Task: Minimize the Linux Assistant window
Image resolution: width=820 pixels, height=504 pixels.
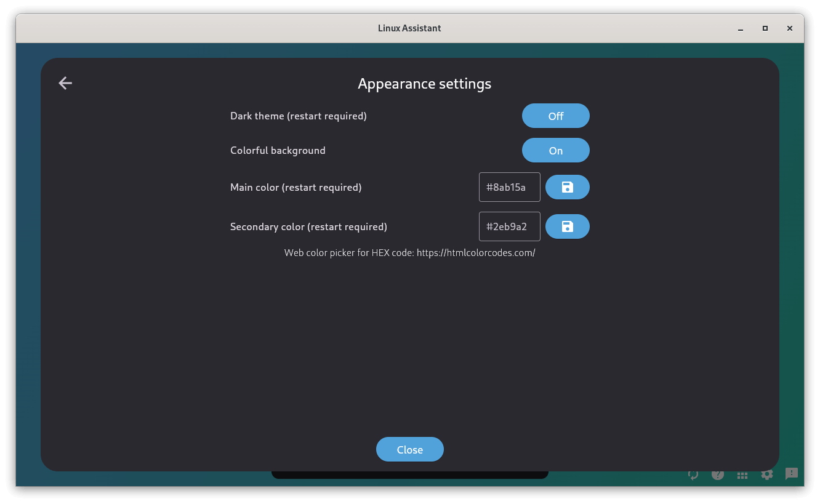Action: click(x=740, y=28)
